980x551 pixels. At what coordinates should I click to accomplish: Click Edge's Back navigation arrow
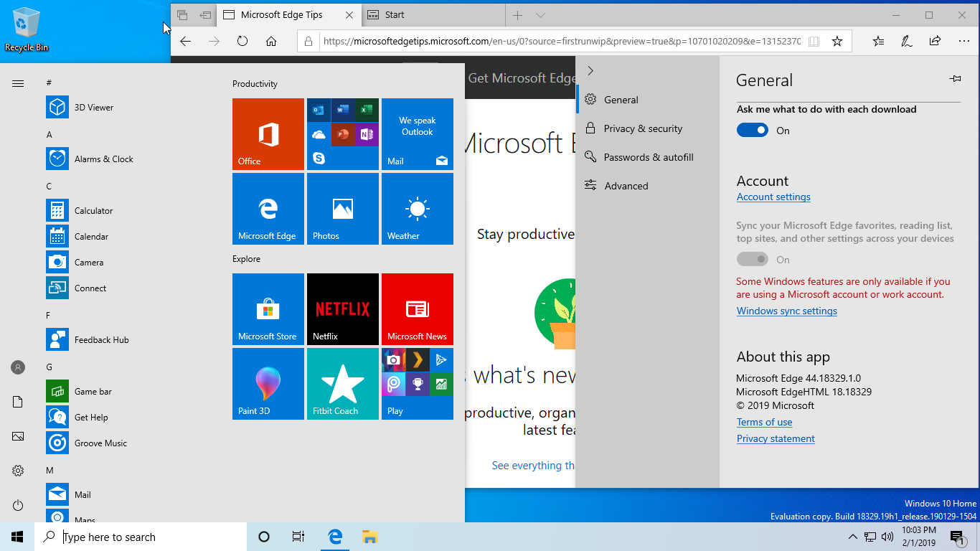[185, 42]
